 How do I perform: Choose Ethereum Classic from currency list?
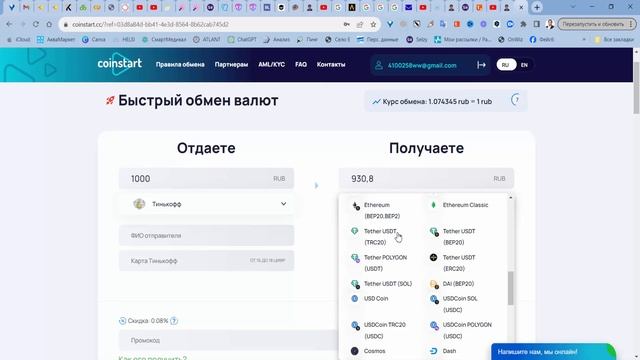(x=460, y=205)
